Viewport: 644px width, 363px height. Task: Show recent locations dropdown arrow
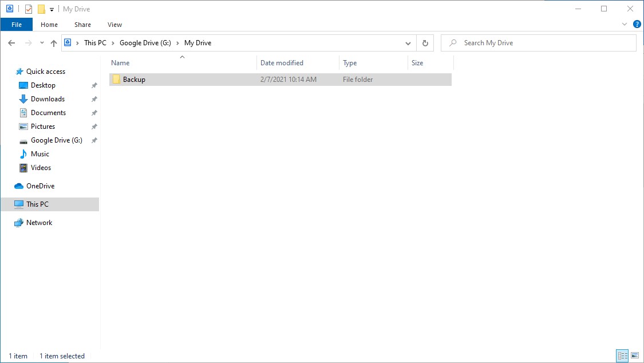coord(42,43)
